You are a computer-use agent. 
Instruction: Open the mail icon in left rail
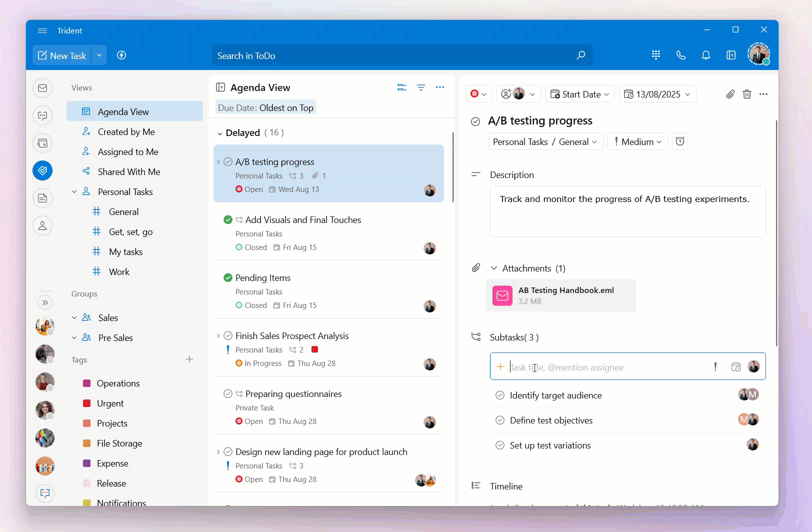[x=42, y=88]
